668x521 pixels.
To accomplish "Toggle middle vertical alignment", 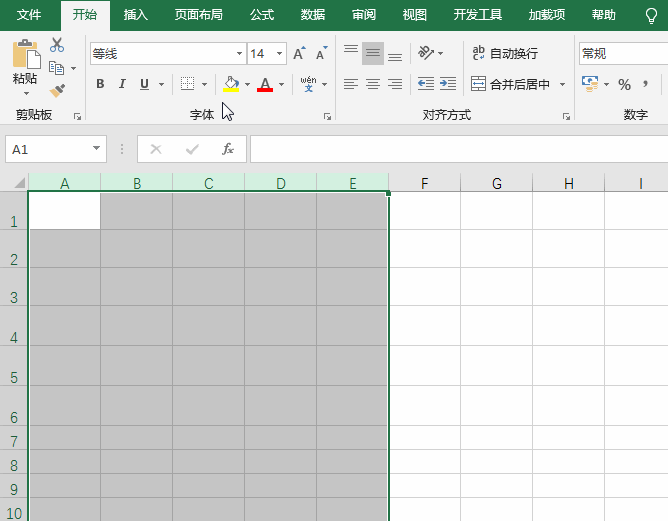I will 373,53.
